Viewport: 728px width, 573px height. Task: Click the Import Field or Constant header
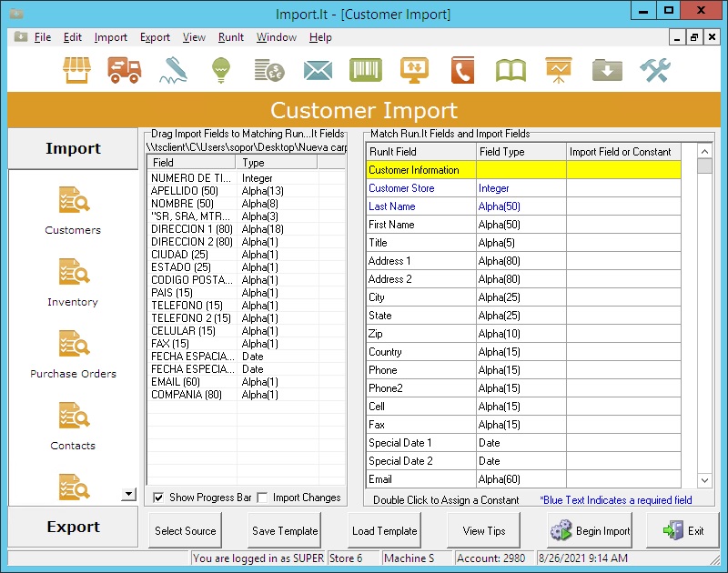624,152
